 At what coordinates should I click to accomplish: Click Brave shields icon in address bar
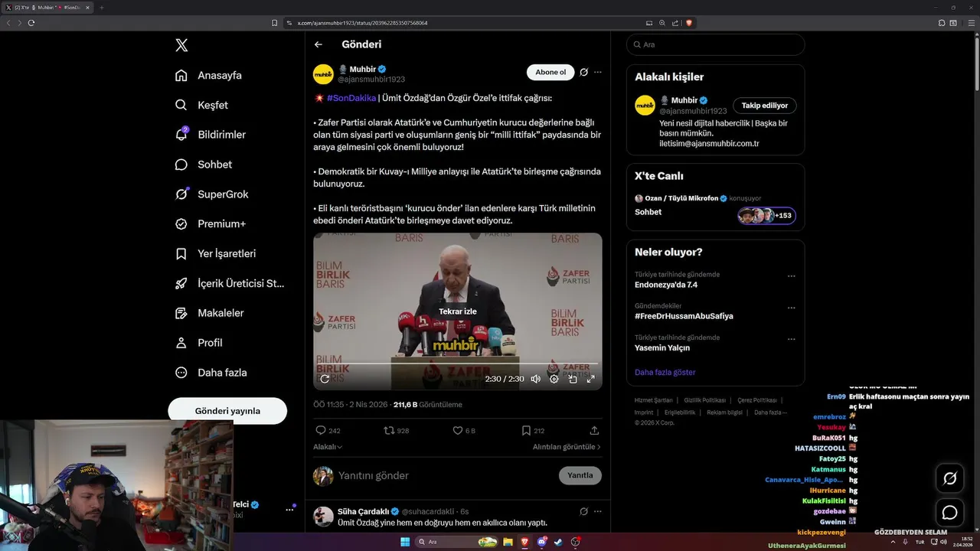tap(689, 23)
